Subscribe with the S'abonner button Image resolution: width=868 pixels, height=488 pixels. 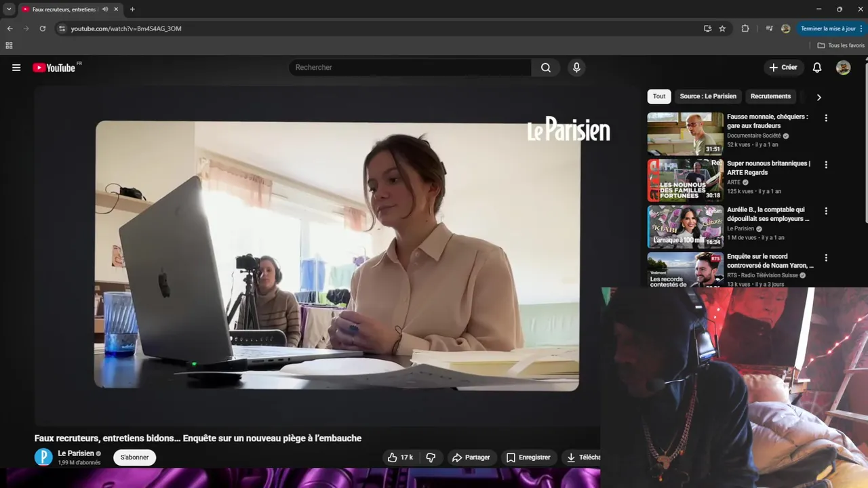[x=134, y=457]
